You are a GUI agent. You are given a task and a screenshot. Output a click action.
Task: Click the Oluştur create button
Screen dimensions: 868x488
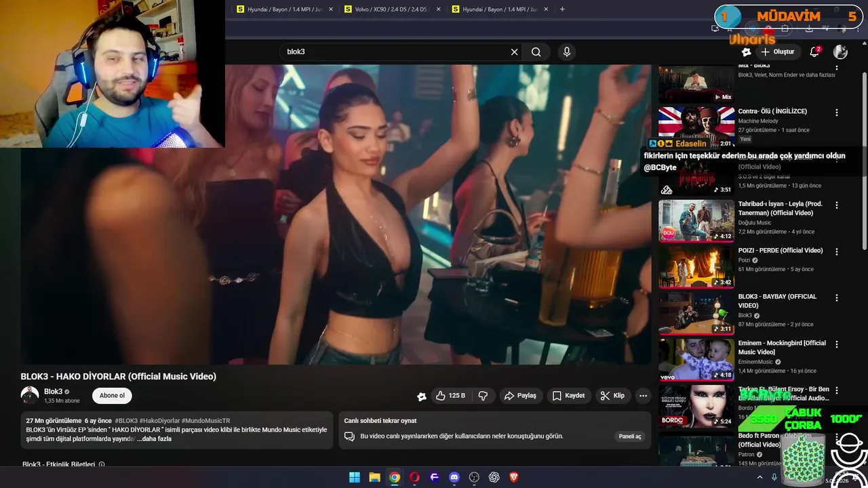point(777,52)
